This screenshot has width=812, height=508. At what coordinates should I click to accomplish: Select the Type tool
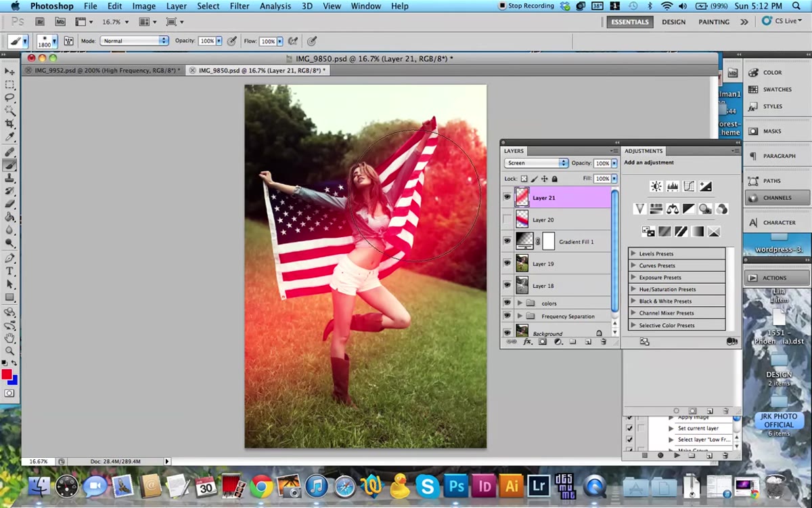(9, 271)
